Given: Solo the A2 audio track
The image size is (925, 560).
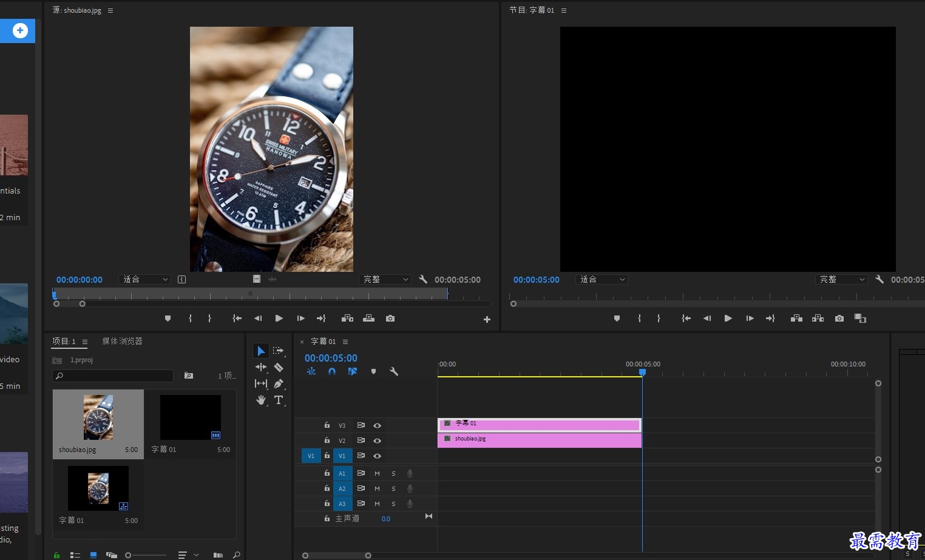Looking at the screenshot, I should [393, 488].
